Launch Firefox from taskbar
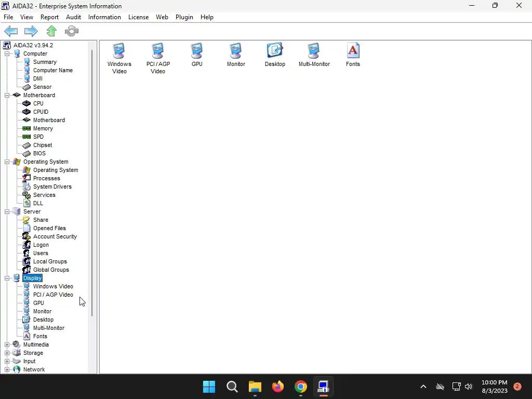The height and width of the screenshot is (399, 532). point(278,387)
